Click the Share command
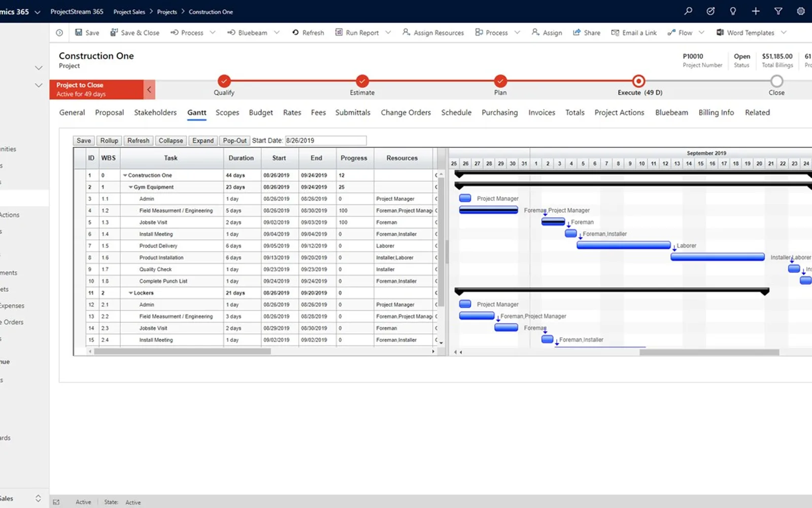Screen dimensions: 812x508 click(587, 33)
